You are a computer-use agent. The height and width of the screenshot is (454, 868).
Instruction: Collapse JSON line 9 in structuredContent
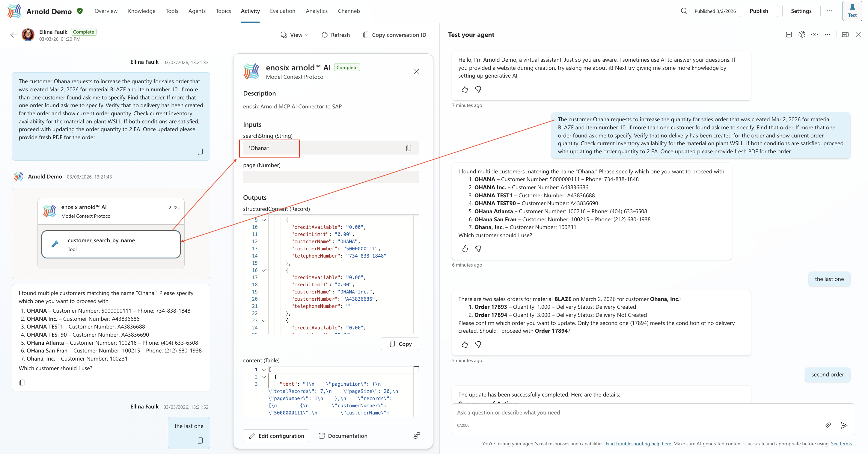click(264, 220)
